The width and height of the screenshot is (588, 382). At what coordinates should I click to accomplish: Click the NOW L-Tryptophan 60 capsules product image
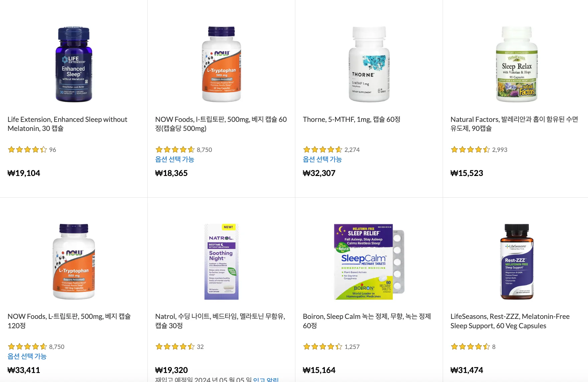[221, 64]
